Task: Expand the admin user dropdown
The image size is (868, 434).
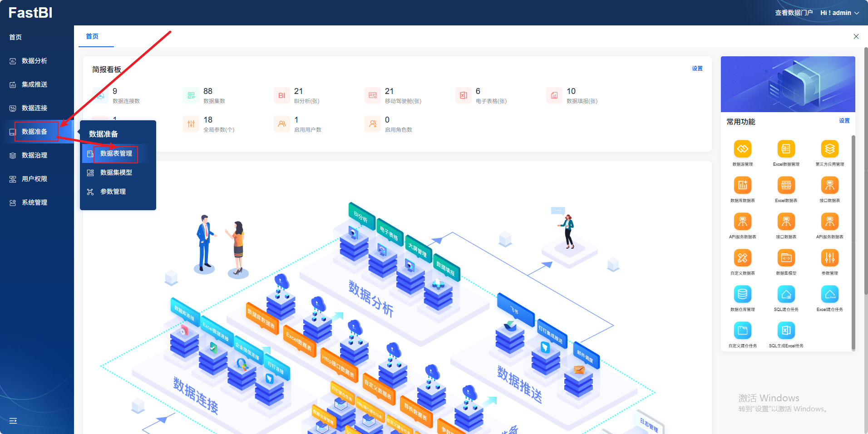Action: click(839, 13)
